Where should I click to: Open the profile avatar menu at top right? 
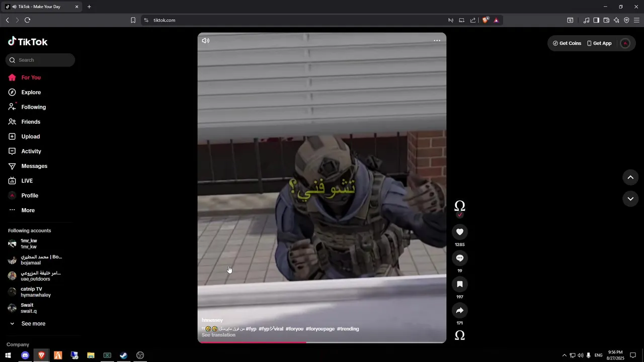click(x=625, y=43)
